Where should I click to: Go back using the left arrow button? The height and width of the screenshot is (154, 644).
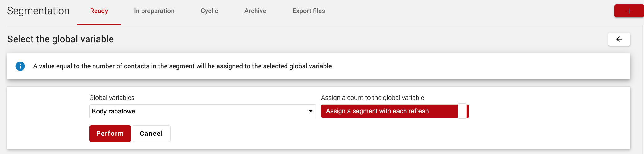pyautogui.click(x=619, y=39)
